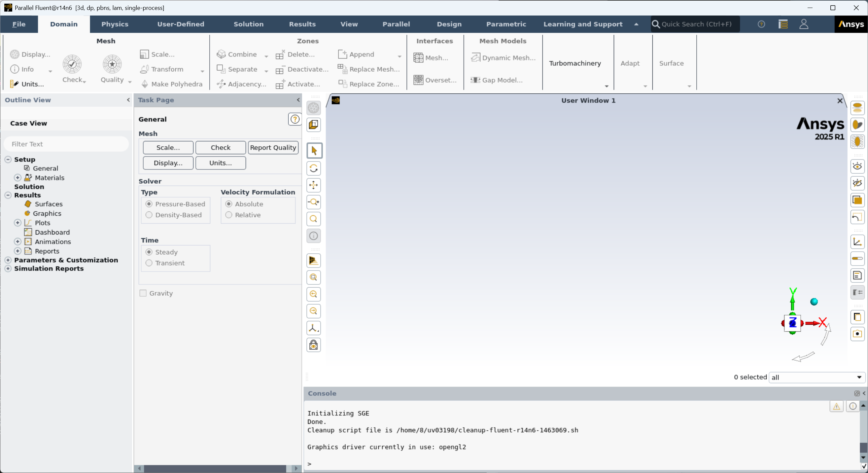The width and height of the screenshot is (868, 473).
Task: Switch to the Physics ribbon tab
Action: (x=115, y=24)
